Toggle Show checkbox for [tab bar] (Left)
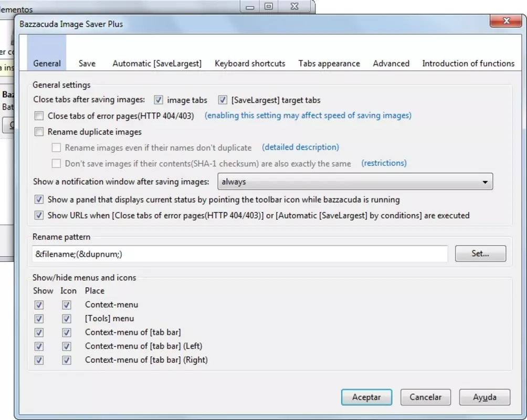The image size is (527, 420). [39, 346]
